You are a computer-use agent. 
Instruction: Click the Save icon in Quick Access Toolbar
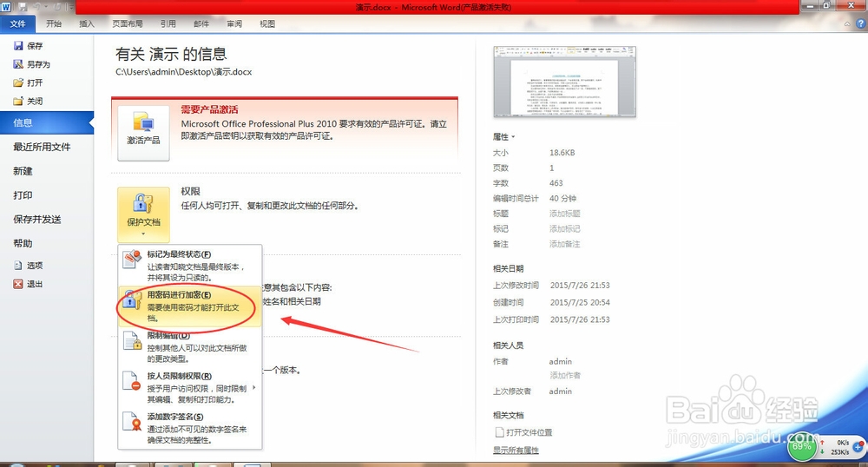pyautogui.click(x=23, y=7)
